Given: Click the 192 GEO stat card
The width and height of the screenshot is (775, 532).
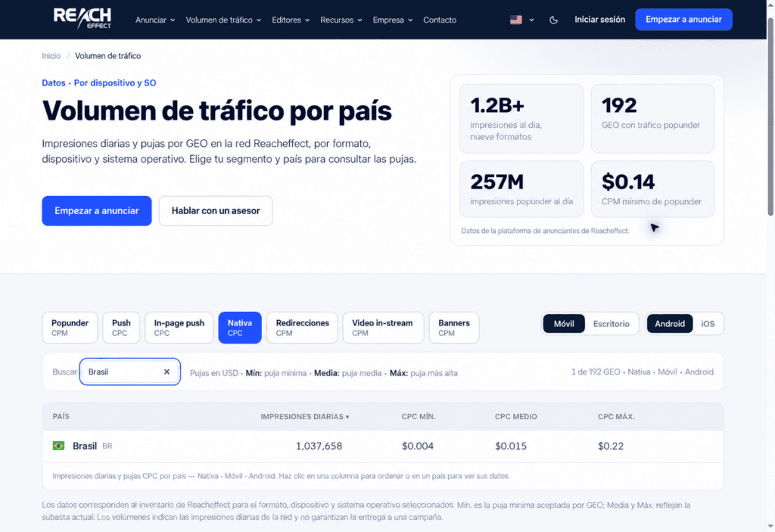Looking at the screenshot, I should pyautogui.click(x=652, y=119).
